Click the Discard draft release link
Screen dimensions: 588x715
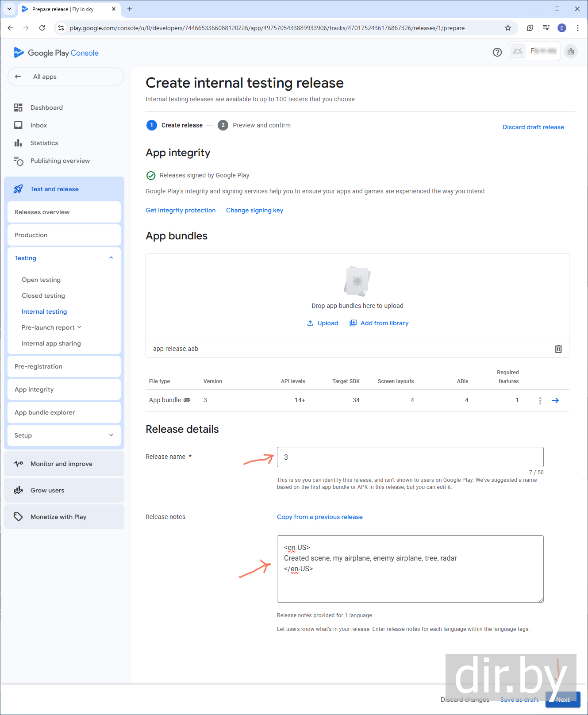pos(533,127)
